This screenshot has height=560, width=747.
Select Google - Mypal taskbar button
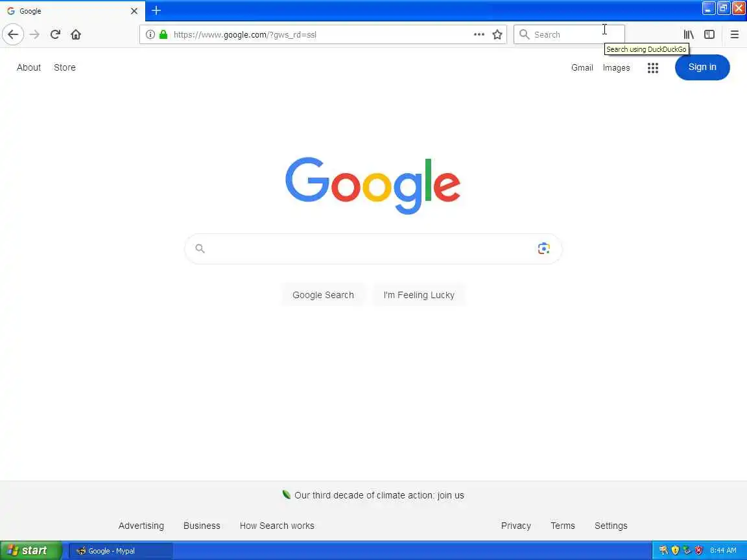(x=121, y=551)
